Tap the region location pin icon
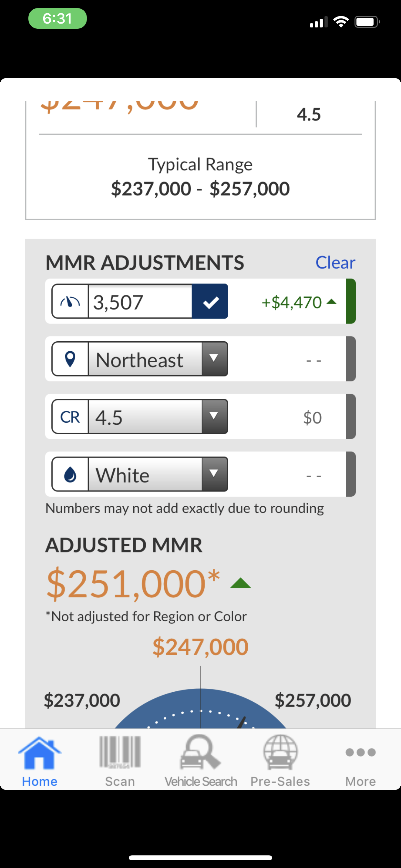This screenshot has height=868, width=401. click(70, 359)
